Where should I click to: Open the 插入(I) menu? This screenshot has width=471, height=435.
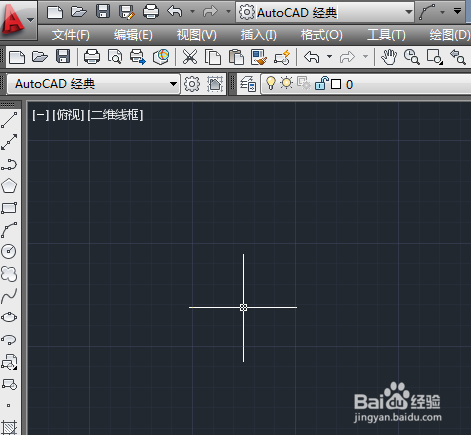(x=259, y=35)
